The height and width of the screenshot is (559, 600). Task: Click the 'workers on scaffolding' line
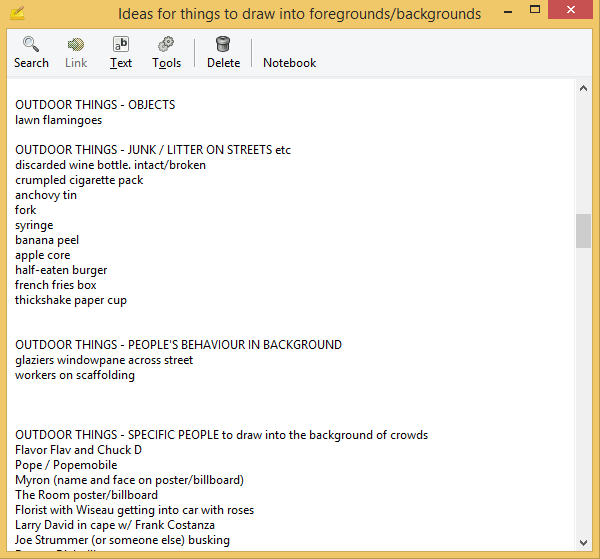(x=75, y=375)
